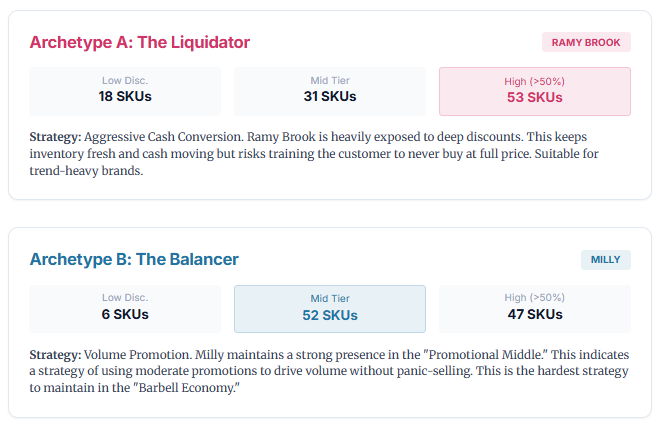Click "High (>50%)" label in the Balancer card
The height and width of the screenshot is (430, 663).
coord(535,297)
